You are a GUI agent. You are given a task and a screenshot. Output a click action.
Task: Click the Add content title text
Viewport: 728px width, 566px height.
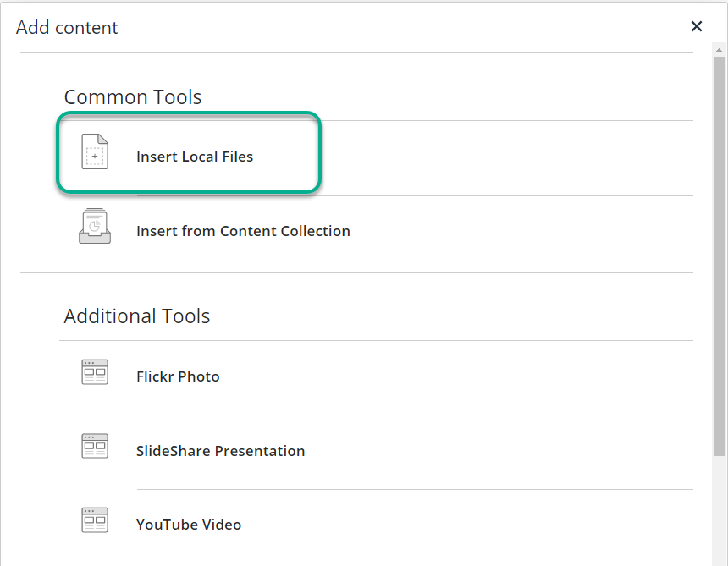coord(67,27)
